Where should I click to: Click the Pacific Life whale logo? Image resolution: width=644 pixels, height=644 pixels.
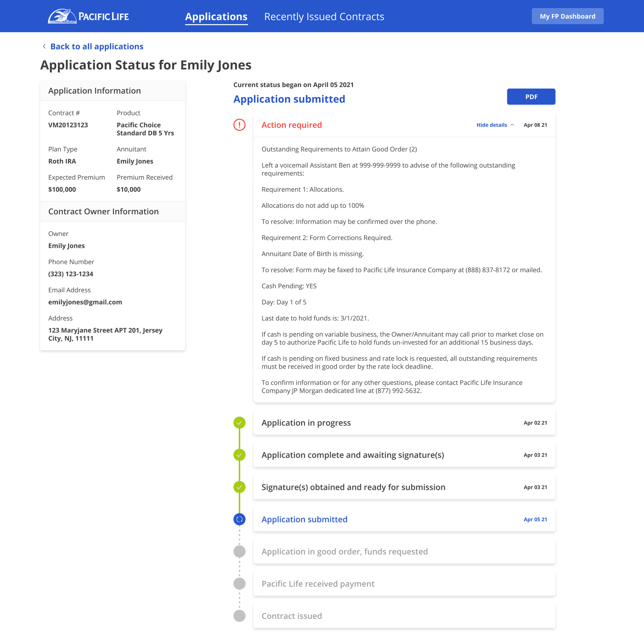click(62, 16)
